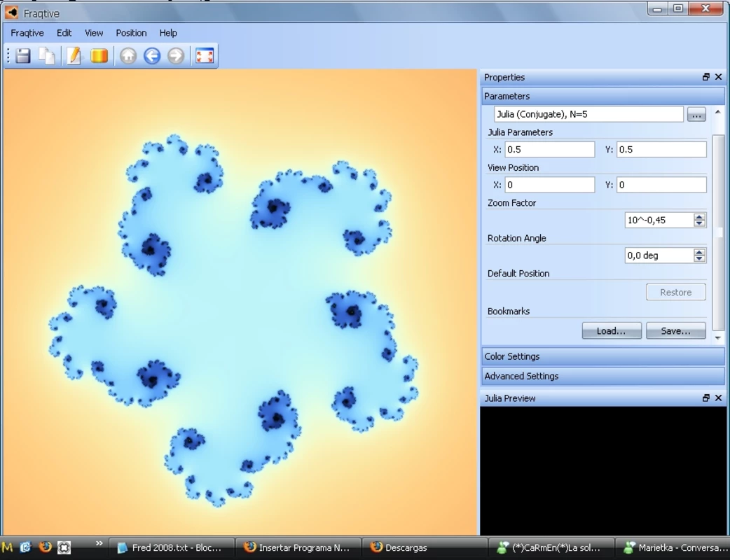Viewport: 730px width, 560px height.
Task: Open the Fraqtive menu
Action: click(27, 33)
